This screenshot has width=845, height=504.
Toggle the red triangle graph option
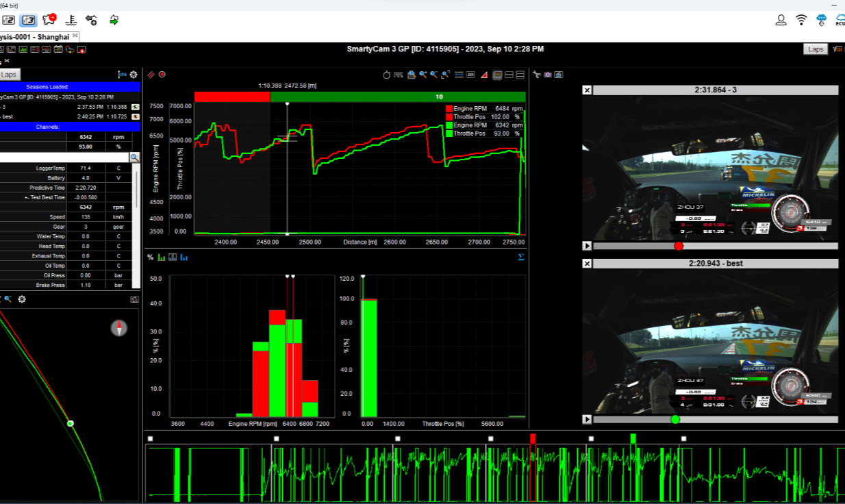(484, 75)
